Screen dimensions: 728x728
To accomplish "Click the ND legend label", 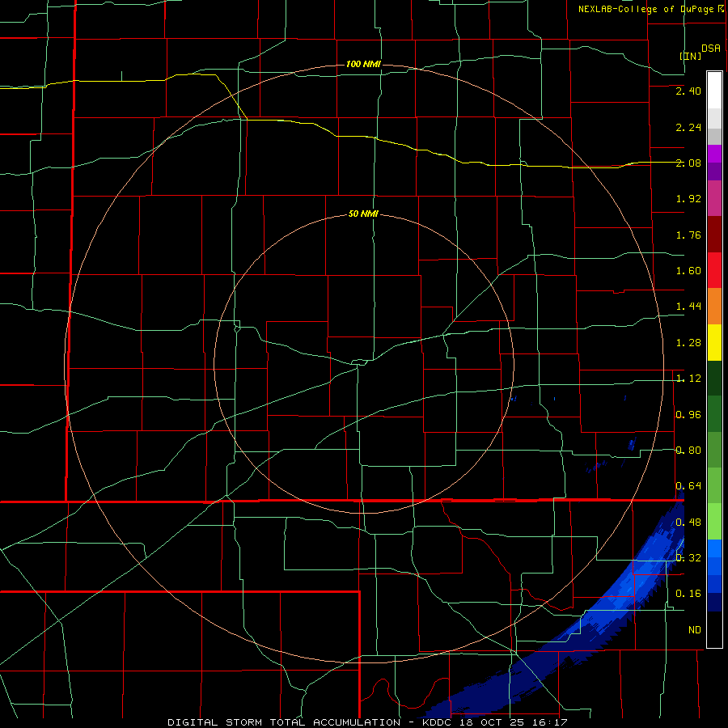I will [x=695, y=630].
